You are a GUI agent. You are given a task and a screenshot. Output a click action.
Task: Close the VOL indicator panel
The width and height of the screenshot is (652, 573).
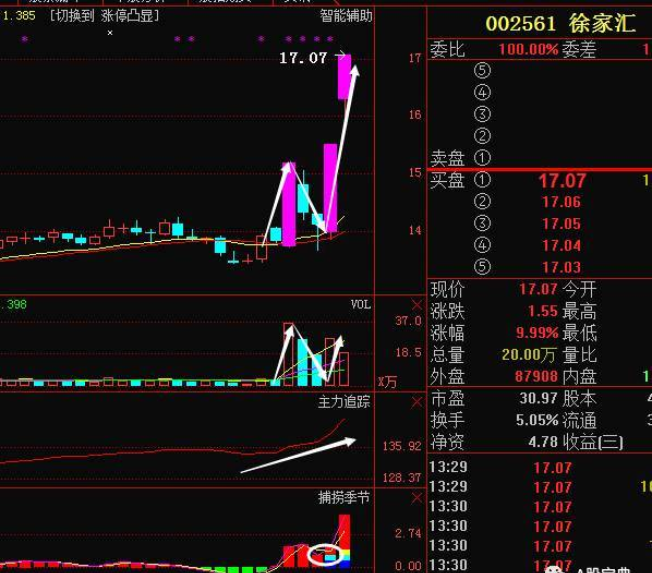(417, 304)
